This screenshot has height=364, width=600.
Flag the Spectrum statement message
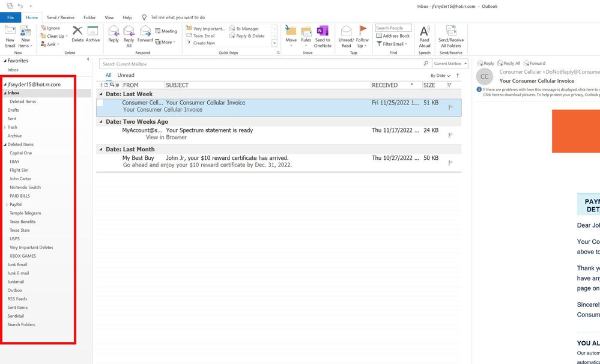450,136
